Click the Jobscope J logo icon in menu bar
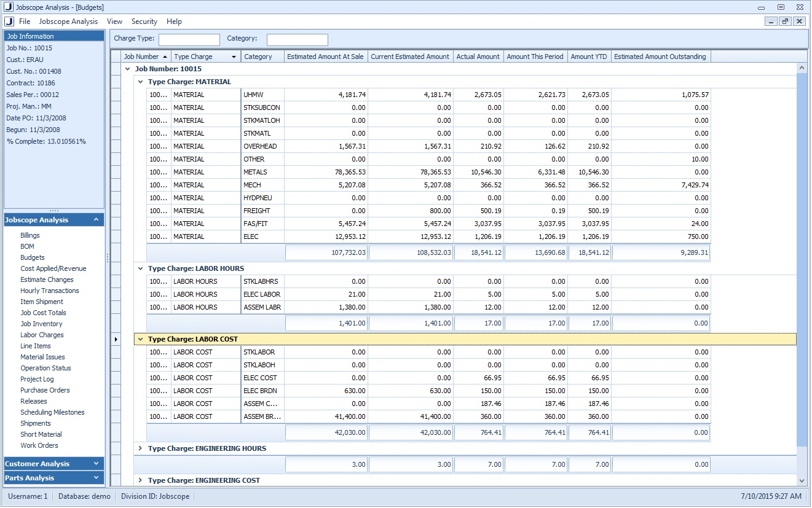Viewport: 812px width, 508px height. coord(9,21)
